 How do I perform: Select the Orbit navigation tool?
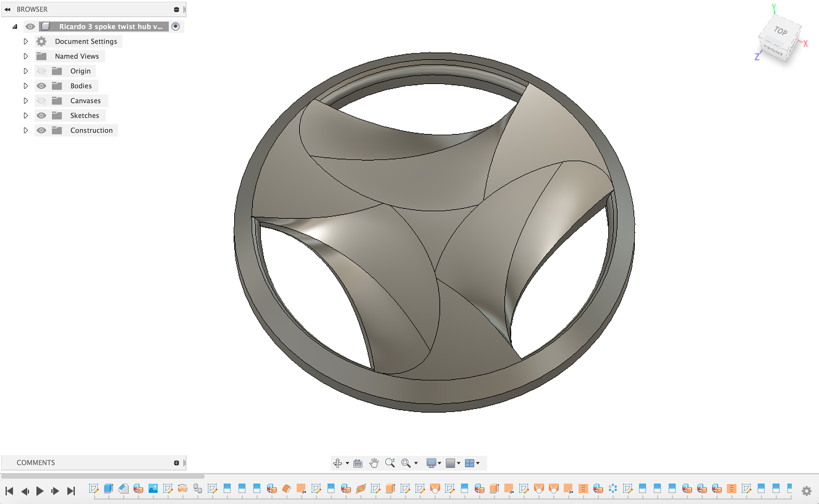click(337, 463)
